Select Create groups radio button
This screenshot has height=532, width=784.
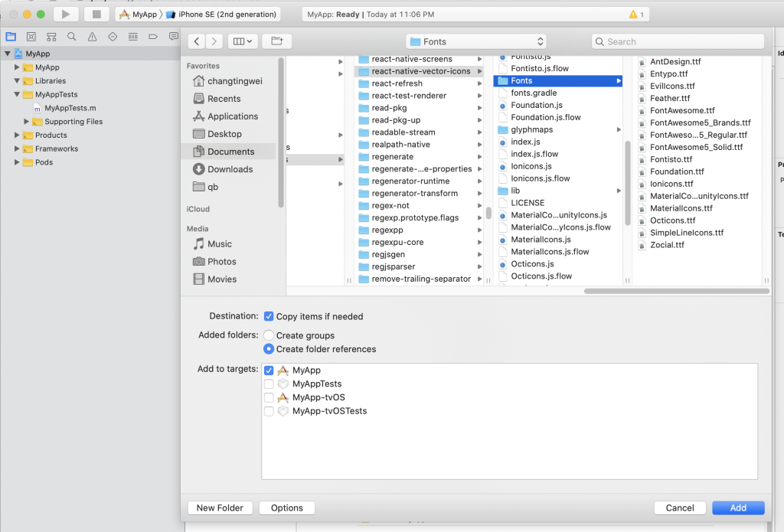[x=269, y=335]
